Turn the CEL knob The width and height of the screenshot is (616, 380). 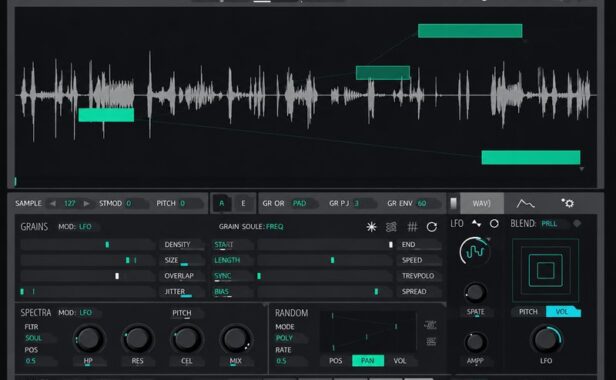click(186, 339)
